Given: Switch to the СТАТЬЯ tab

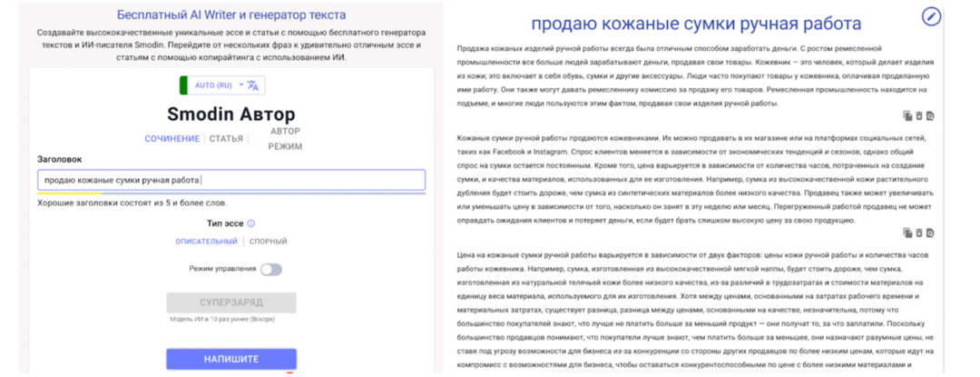Looking at the screenshot, I should point(226,139).
